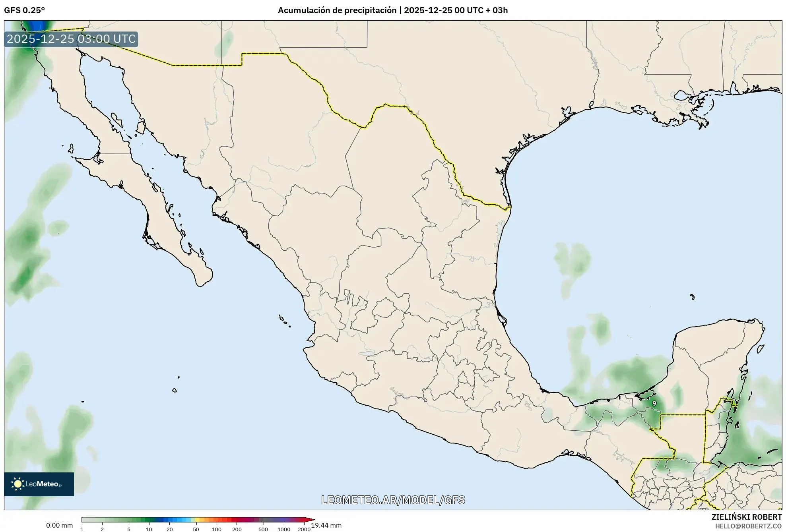Click the HELLO@ROBERTZ.CO email address
Viewport: 786px width, 532px height.
point(748,526)
